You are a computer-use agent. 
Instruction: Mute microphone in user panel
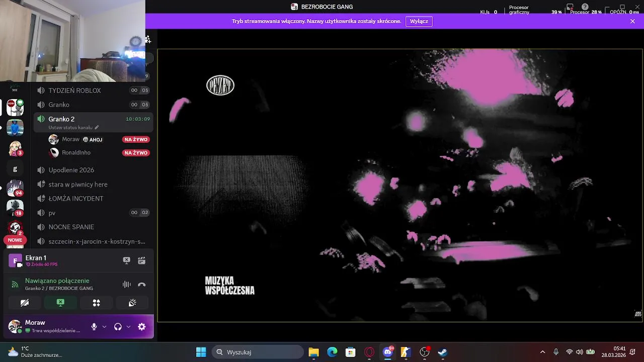pyautogui.click(x=94, y=327)
